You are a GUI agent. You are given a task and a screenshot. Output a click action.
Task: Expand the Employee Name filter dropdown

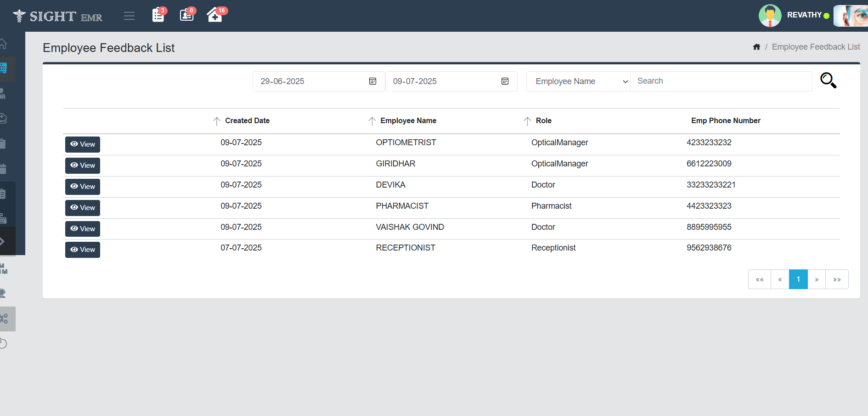[x=578, y=81]
